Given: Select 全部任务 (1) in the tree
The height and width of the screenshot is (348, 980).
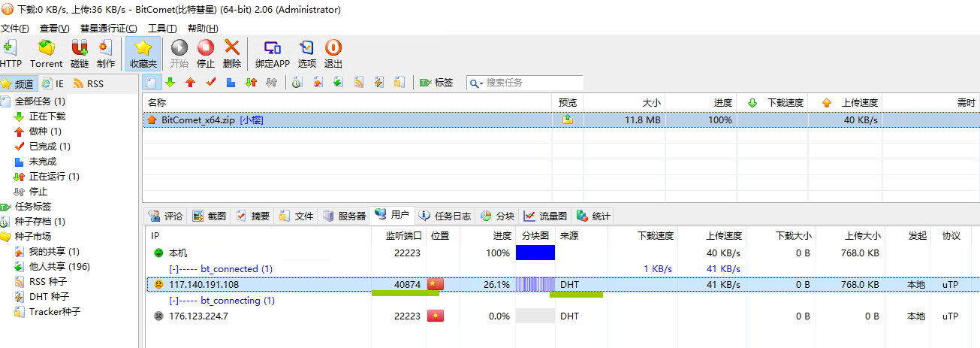Looking at the screenshot, I should (x=41, y=101).
